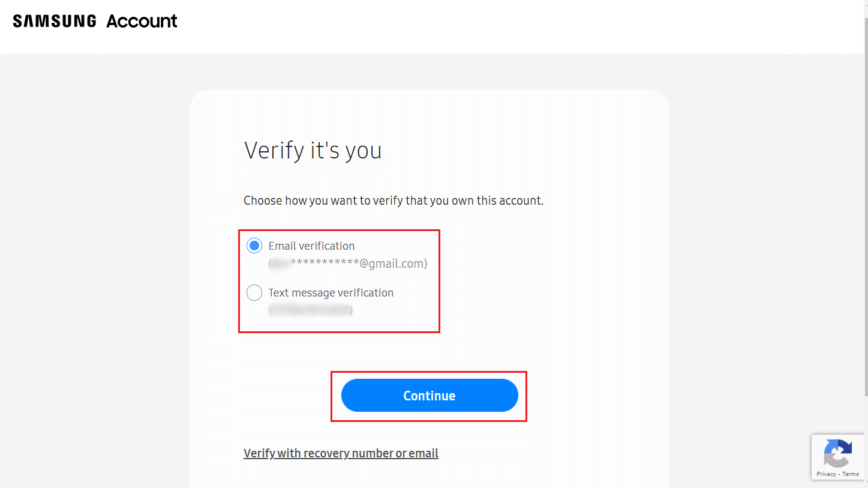Click the Account label beside the Samsung logo

click(x=141, y=20)
